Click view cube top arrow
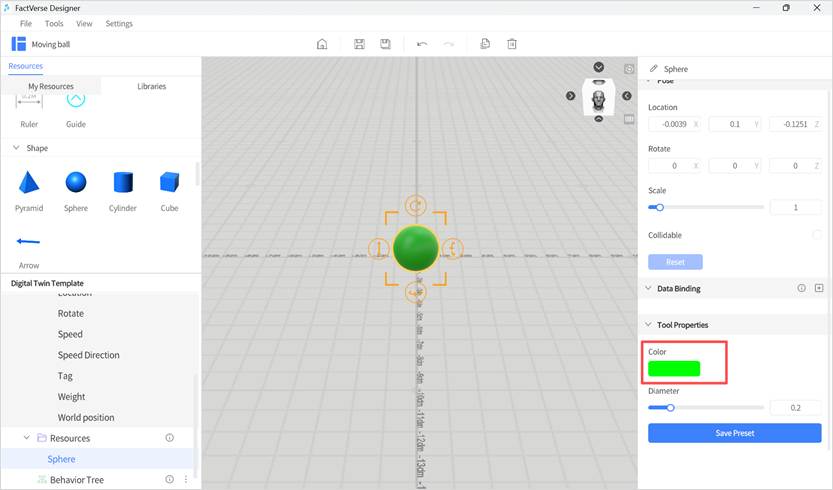The width and height of the screenshot is (833, 490). (x=599, y=67)
